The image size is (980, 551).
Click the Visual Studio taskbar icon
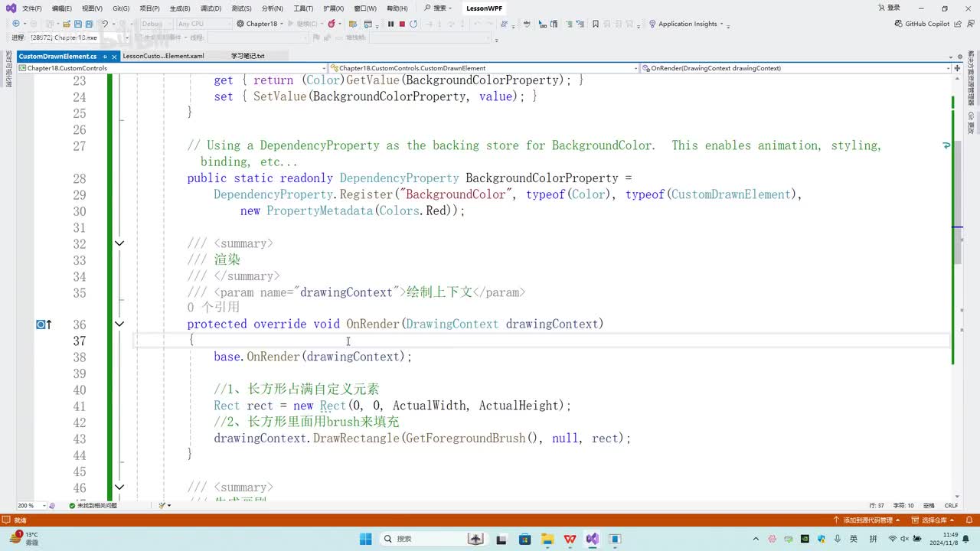[592, 539]
